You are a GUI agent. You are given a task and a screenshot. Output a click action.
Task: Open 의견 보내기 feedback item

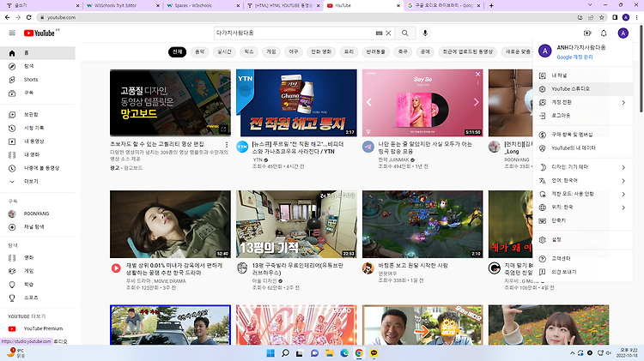coord(583,272)
